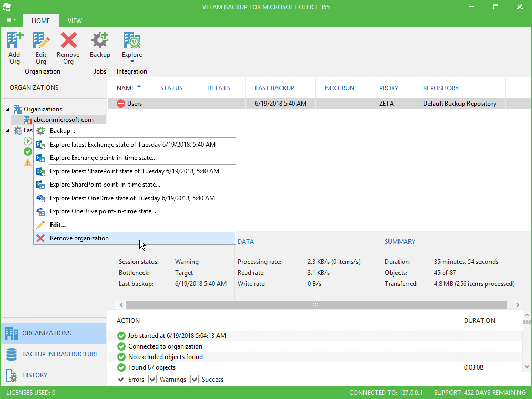Viewport: 532px width, 399px height.
Task: Select Explore latest Exchange state menu entry
Action: click(135, 145)
